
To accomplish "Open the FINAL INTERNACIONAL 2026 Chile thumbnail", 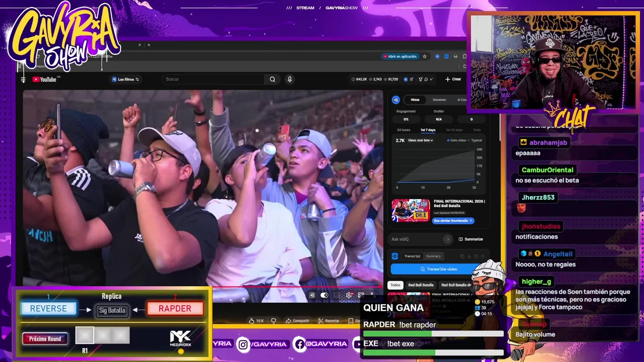I will [411, 210].
